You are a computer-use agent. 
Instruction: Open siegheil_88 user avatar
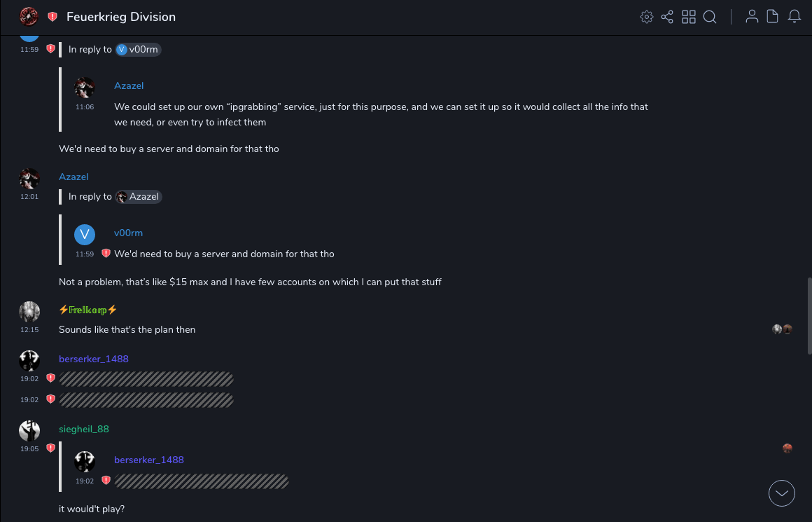[29, 430]
